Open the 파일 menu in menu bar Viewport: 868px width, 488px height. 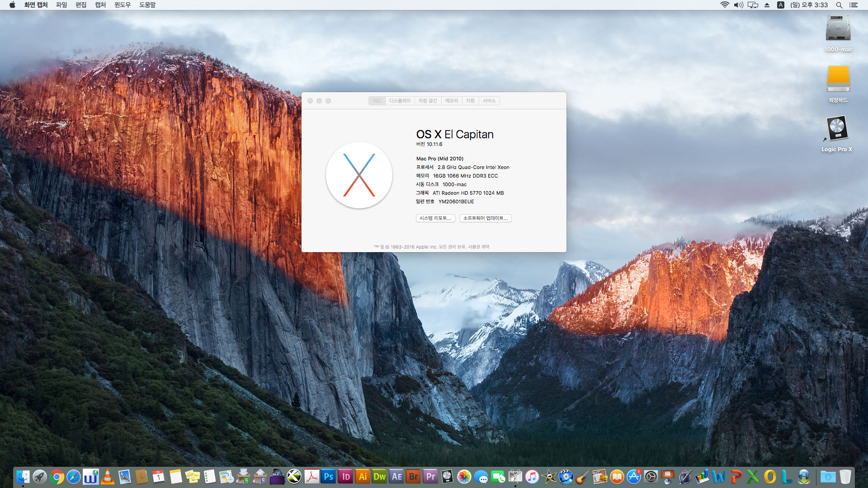[x=61, y=5]
